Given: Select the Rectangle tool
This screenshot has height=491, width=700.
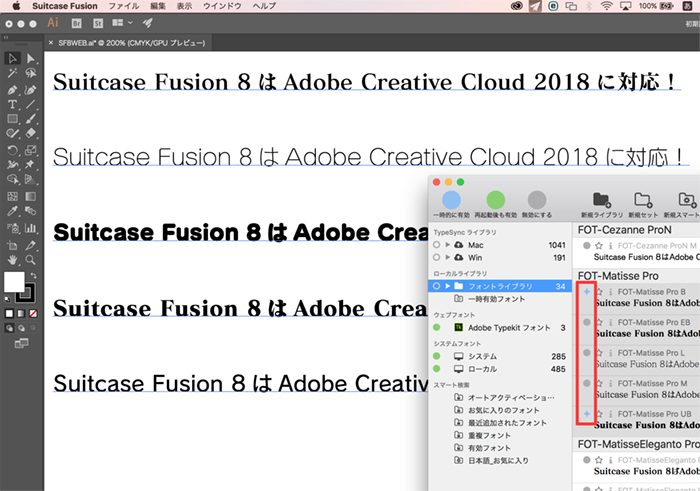Looking at the screenshot, I should pyautogui.click(x=12, y=119).
